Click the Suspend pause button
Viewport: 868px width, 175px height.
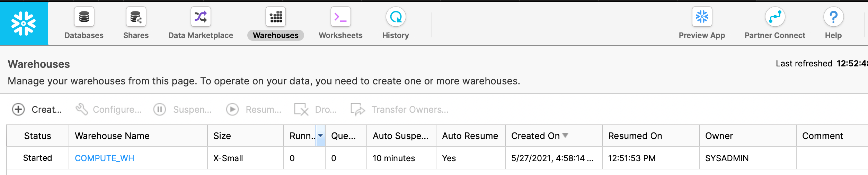point(183,109)
